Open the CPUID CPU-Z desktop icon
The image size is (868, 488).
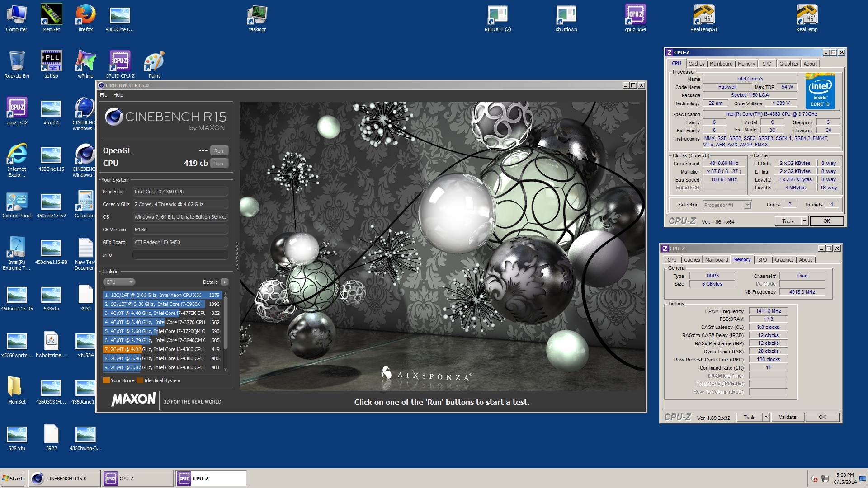pos(120,65)
